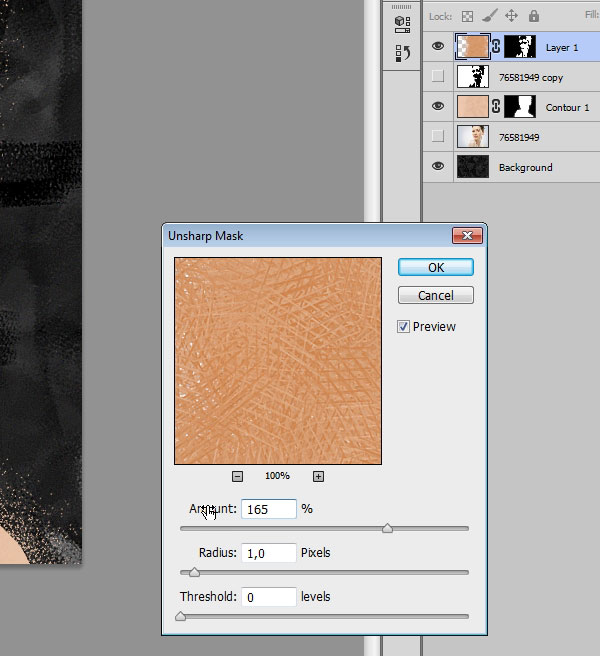
Task: Hide Layer 1 using its eye icon
Action: click(438, 47)
